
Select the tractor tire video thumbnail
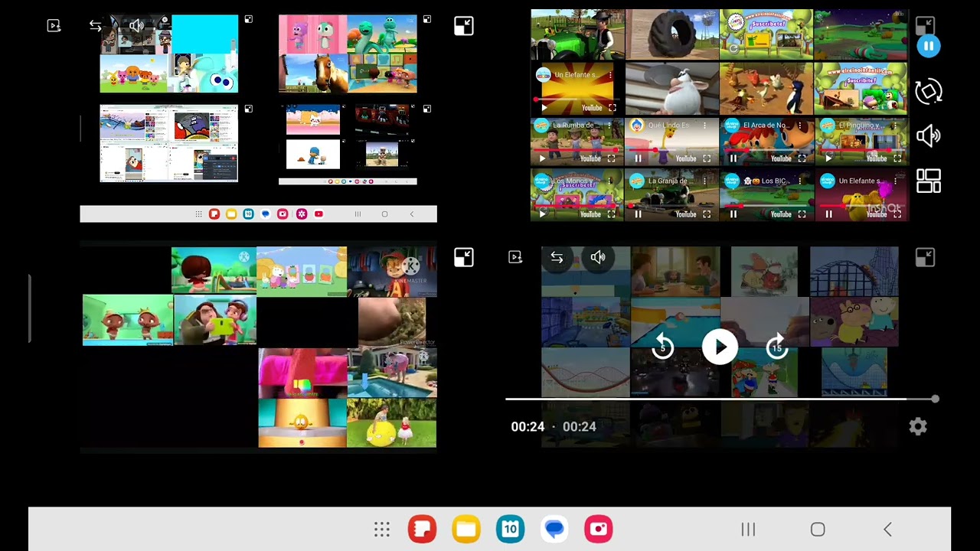click(x=672, y=34)
